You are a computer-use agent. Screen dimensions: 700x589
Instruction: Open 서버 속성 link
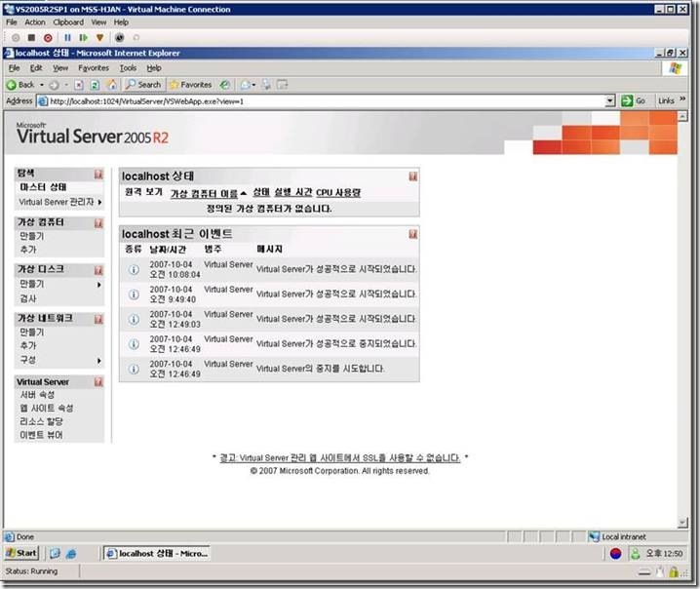click(x=37, y=395)
